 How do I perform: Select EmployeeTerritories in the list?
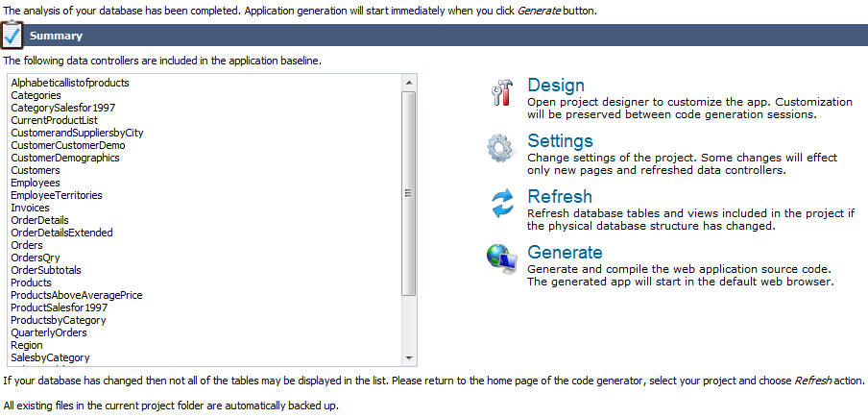[x=57, y=195]
